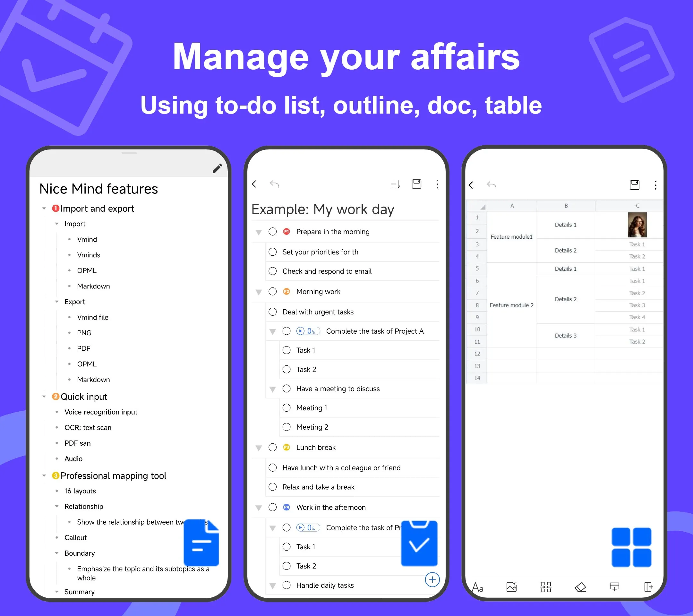
Task: Click the progress indicator badge on Project A task
Action: click(307, 330)
